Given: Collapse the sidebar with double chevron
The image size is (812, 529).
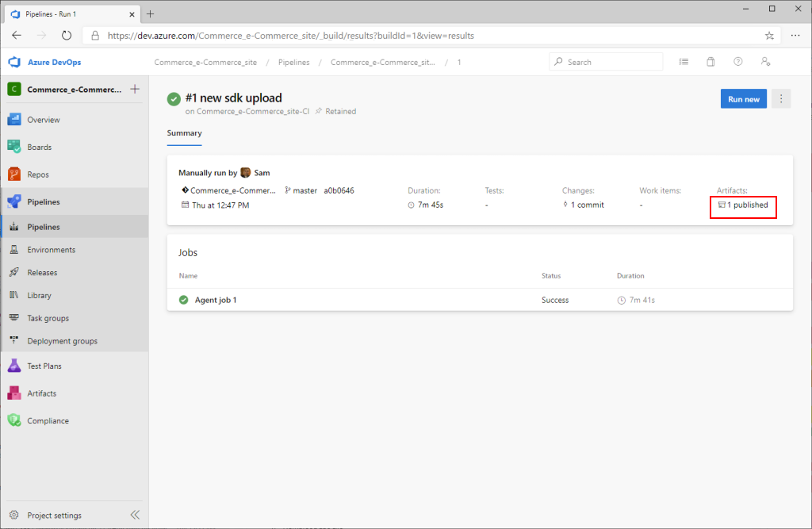Looking at the screenshot, I should (x=135, y=516).
